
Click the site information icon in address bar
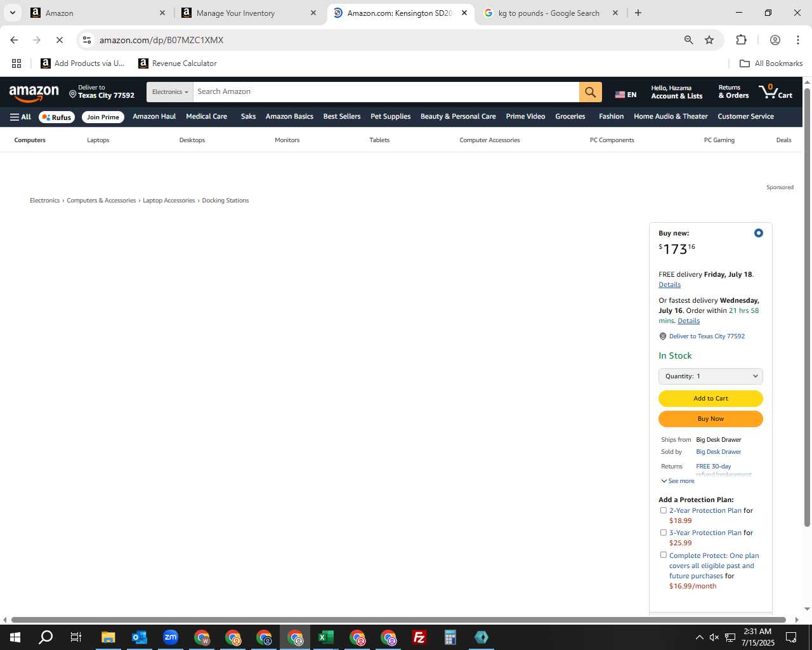click(87, 40)
